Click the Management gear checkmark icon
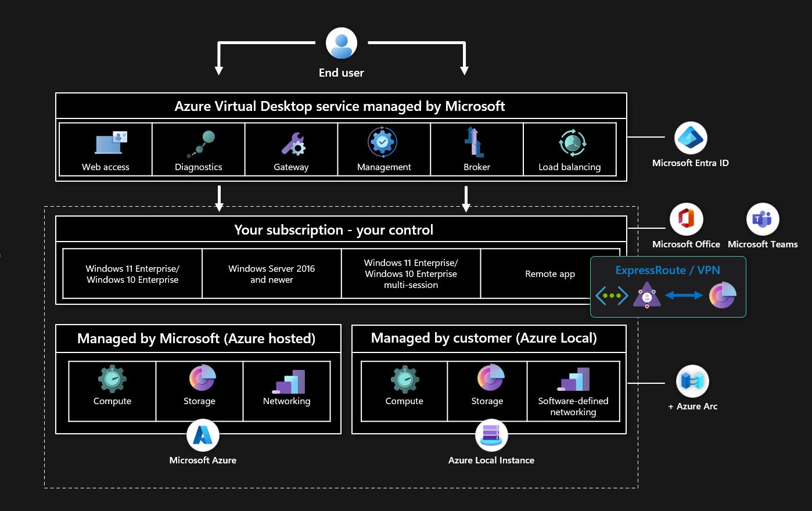812x511 pixels. (382, 142)
